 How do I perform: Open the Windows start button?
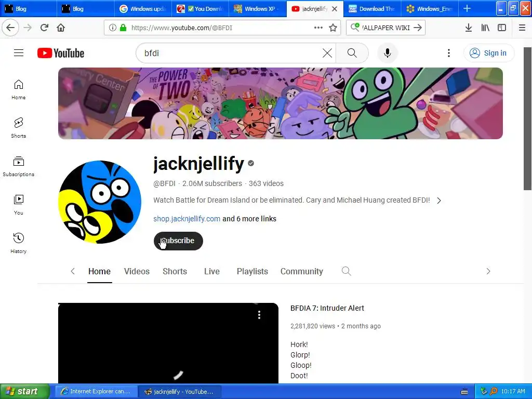tap(24, 391)
